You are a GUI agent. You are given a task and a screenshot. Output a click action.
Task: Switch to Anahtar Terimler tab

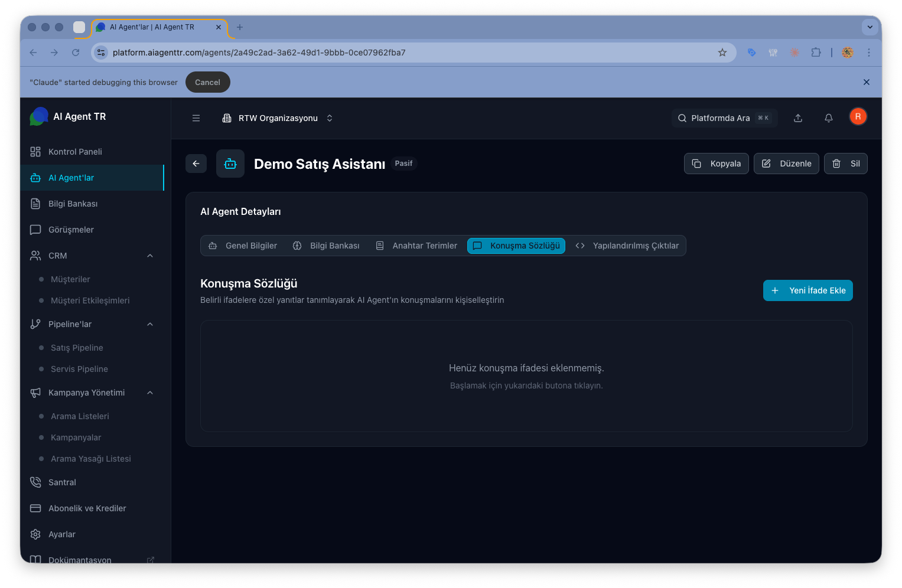tap(416, 246)
